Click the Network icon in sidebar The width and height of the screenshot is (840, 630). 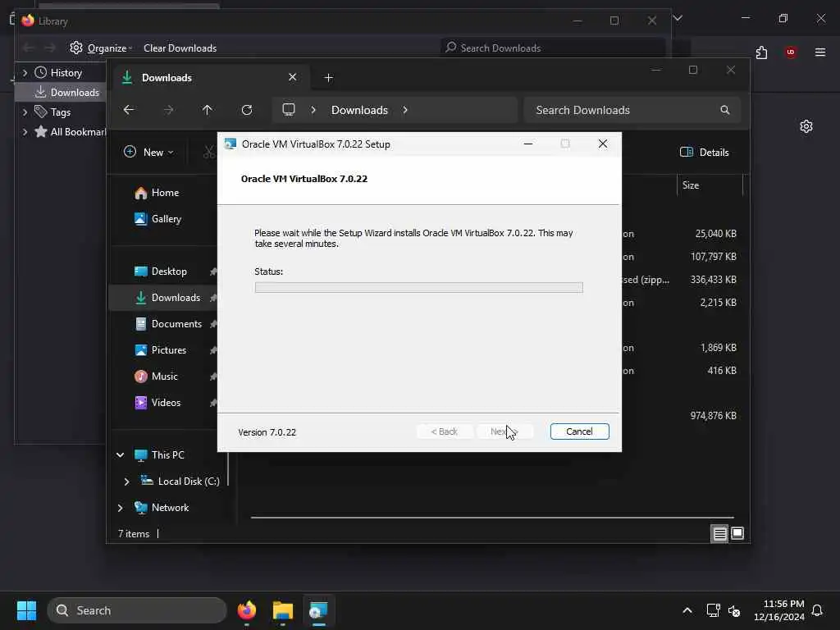coord(141,507)
